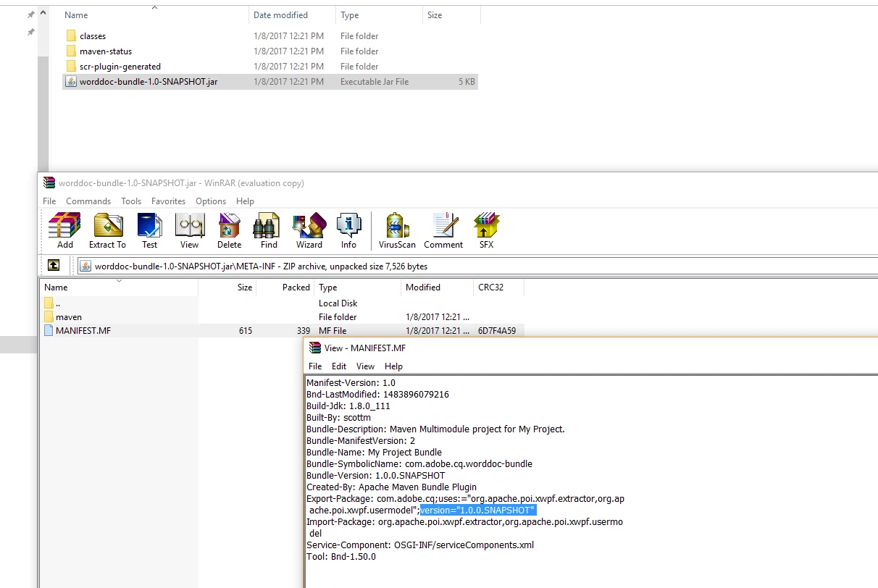Click the WinRAR Add toolbar icon
878x588 pixels.
click(65, 226)
